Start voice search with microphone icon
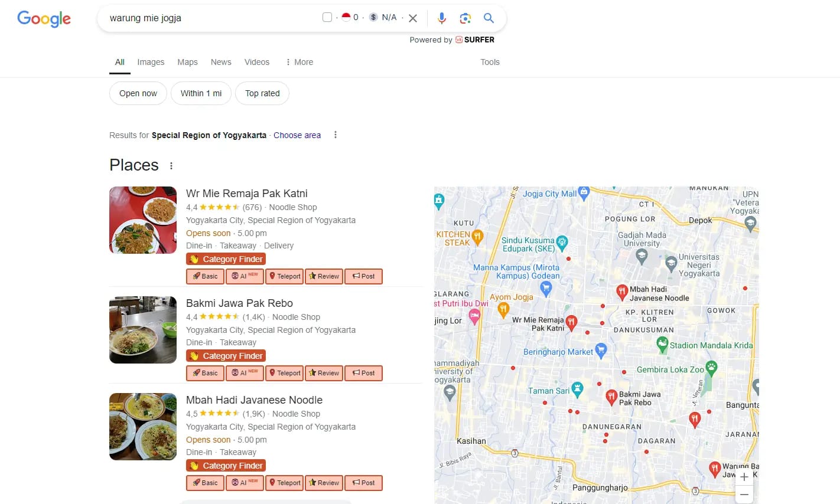Image resolution: width=840 pixels, height=504 pixels. click(x=441, y=18)
